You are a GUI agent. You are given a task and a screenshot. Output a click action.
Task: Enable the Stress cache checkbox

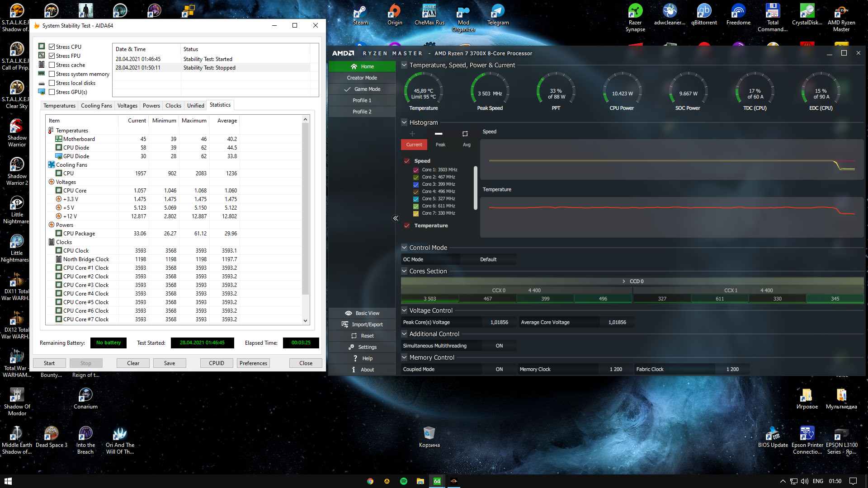coord(52,65)
